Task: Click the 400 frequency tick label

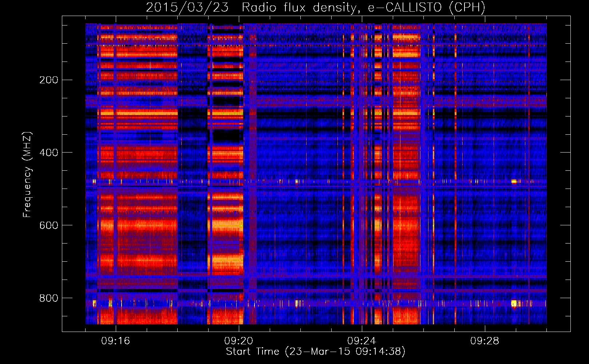Action: 49,153
